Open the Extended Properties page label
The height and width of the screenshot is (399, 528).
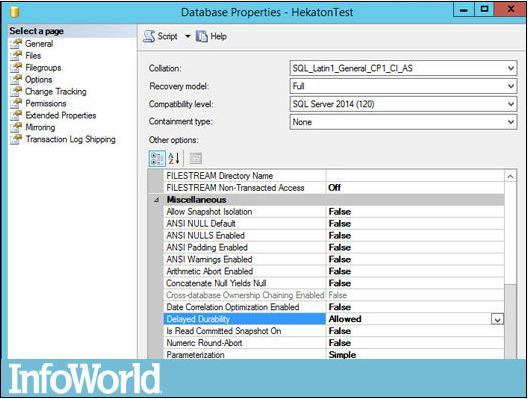[61, 115]
